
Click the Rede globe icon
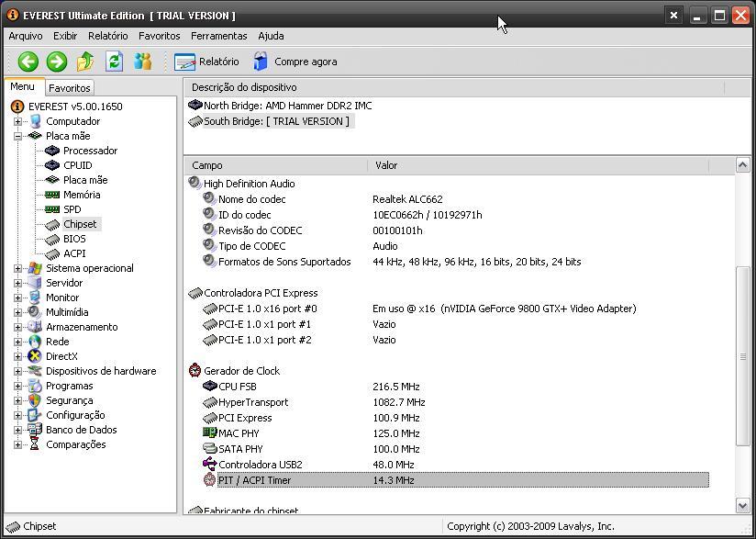click(35, 342)
